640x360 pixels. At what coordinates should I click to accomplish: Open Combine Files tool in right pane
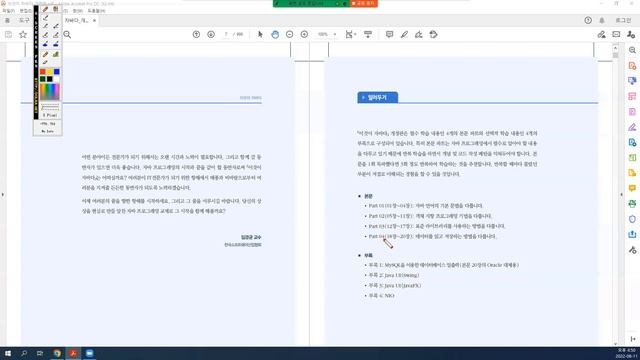[632, 81]
